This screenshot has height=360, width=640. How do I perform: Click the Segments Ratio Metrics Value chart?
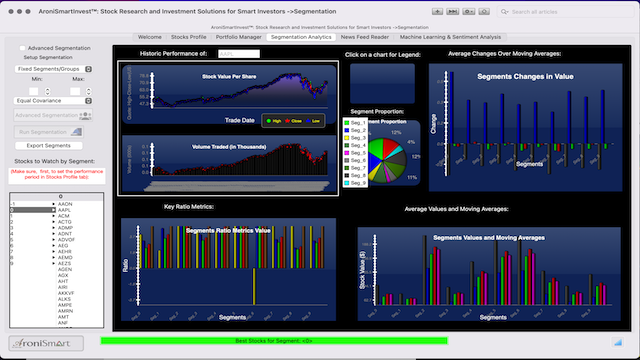click(229, 269)
